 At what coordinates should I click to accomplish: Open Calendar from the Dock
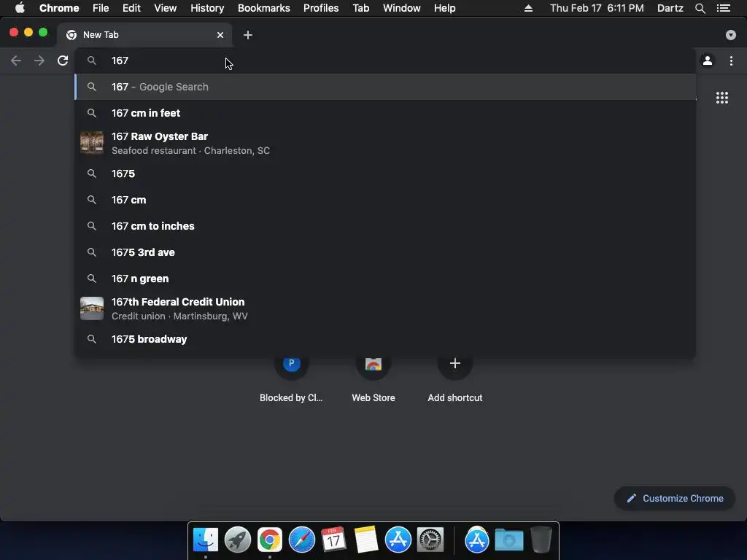[x=333, y=540]
